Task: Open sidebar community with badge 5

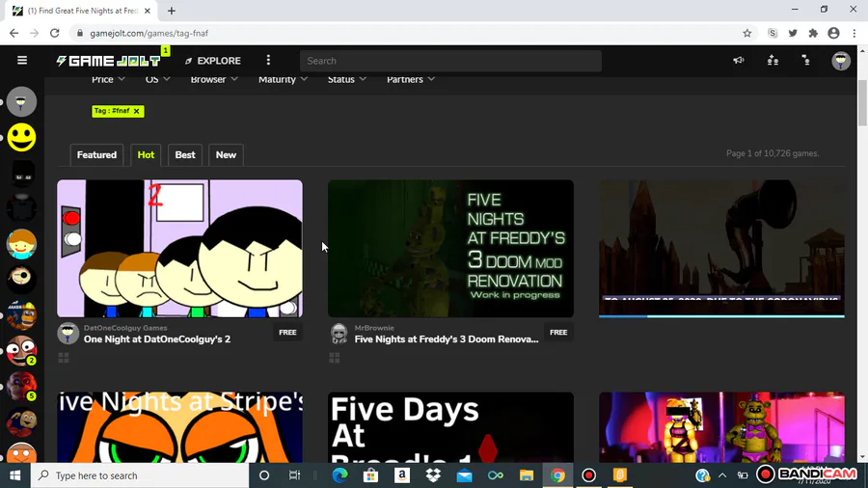Action: click(21, 386)
